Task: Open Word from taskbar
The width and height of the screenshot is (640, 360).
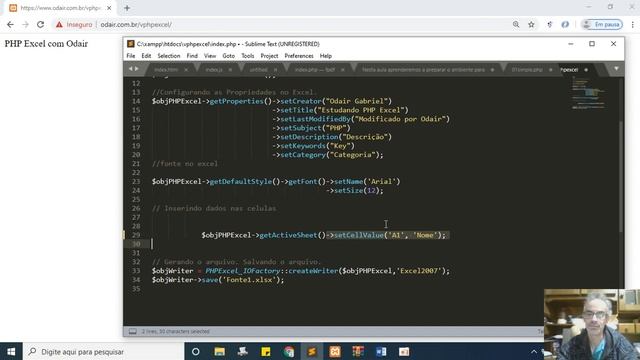Action: 381,351
